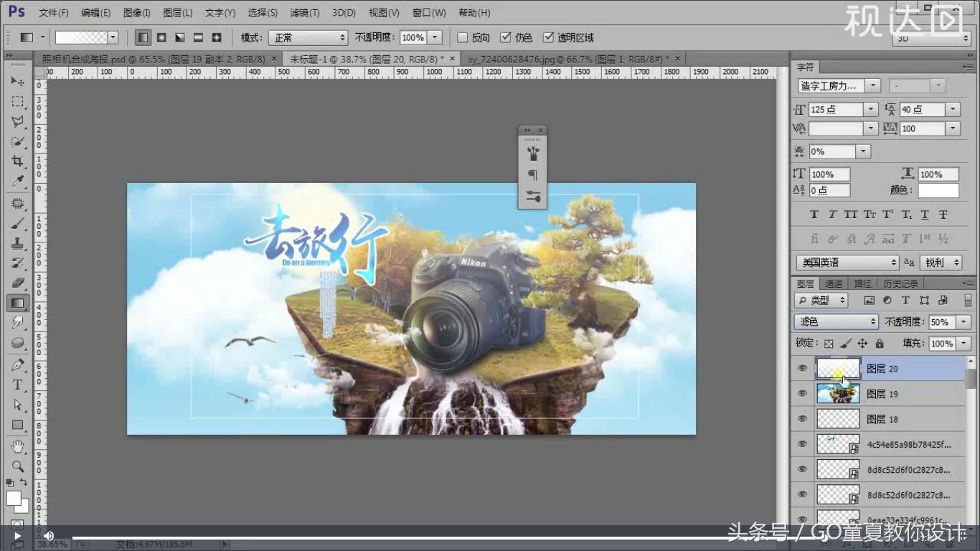The image size is (980, 551).
Task: Click the 3D workspace switcher button
Action: pos(930,39)
